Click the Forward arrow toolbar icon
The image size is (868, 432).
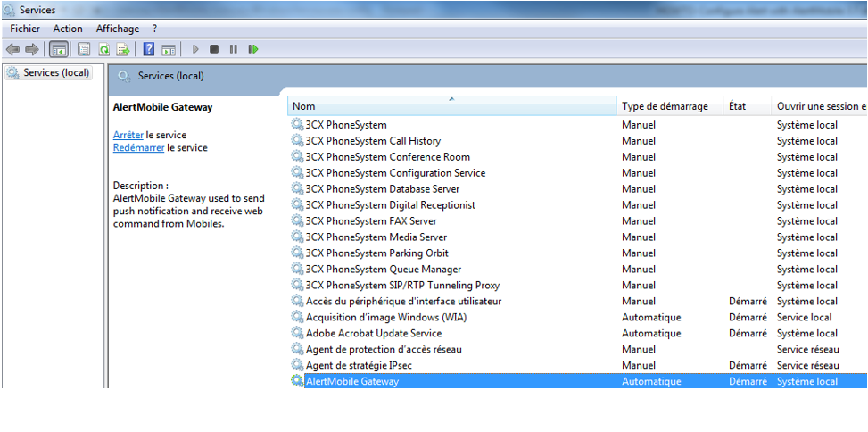(x=32, y=49)
